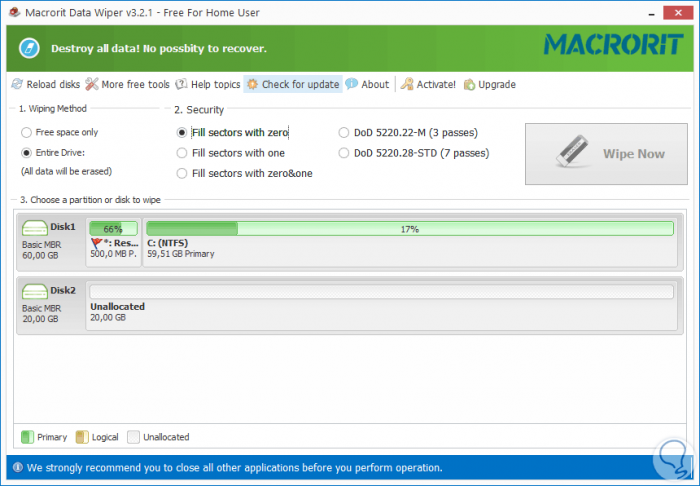Click the Disk1 drive icon
This screenshot has width=700, height=486.
[35, 228]
